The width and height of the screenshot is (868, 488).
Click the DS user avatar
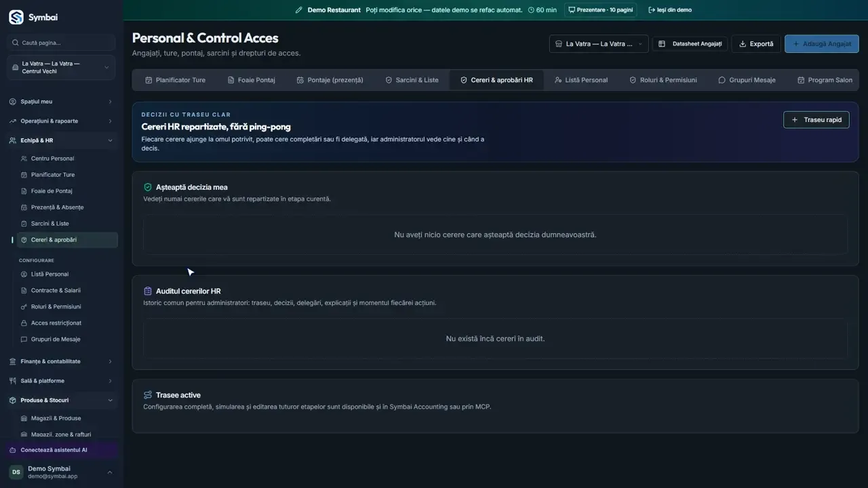pyautogui.click(x=16, y=472)
